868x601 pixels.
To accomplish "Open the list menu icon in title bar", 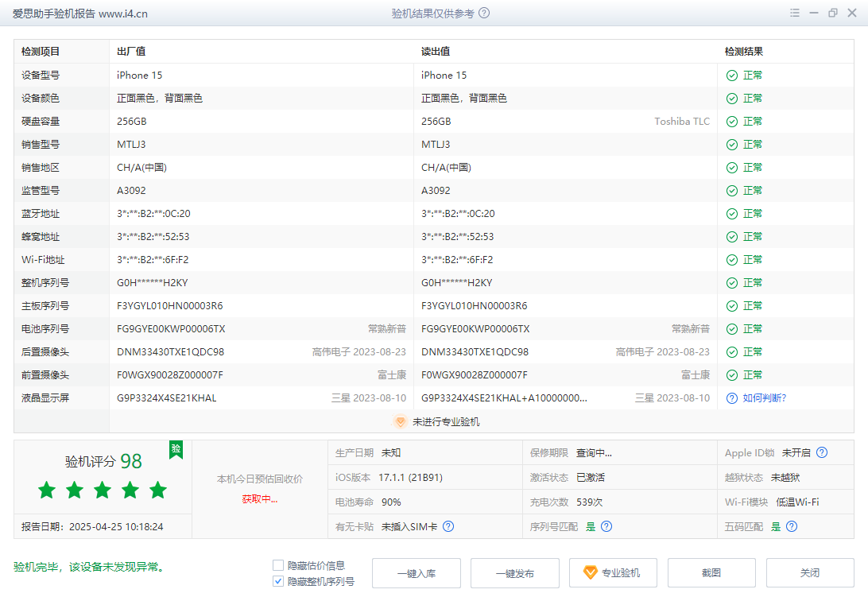I will click(x=794, y=13).
